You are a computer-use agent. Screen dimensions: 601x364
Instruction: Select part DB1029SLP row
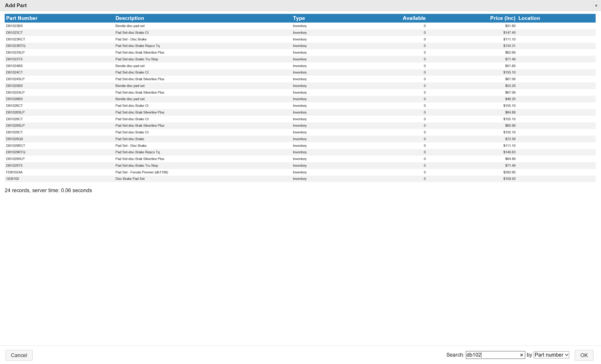300,159
